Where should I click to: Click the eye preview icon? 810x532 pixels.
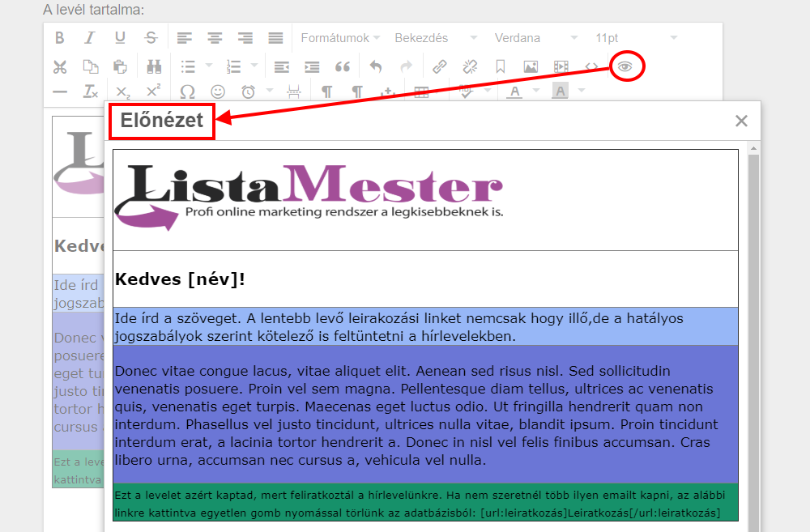click(x=625, y=66)
